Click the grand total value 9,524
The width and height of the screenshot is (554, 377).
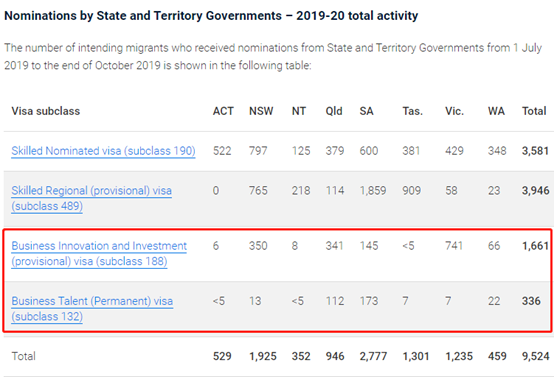(536, 356)
